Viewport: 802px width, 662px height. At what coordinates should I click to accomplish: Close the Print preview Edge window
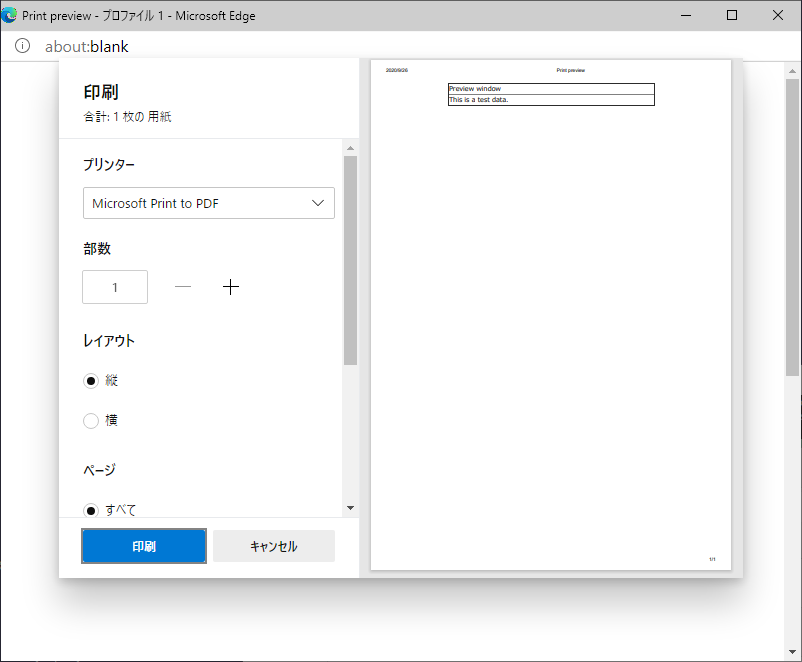(x=778, y=15)
